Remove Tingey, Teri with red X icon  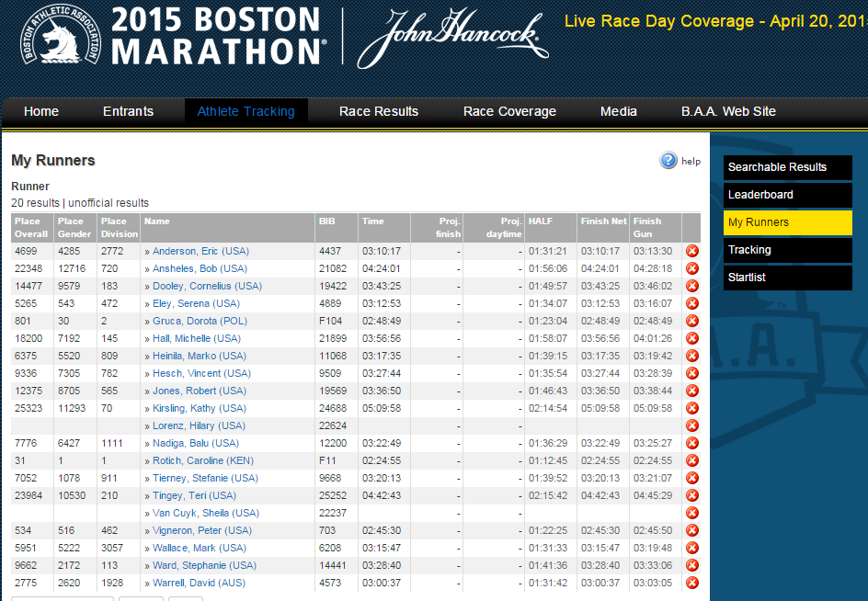coord(692,495)
